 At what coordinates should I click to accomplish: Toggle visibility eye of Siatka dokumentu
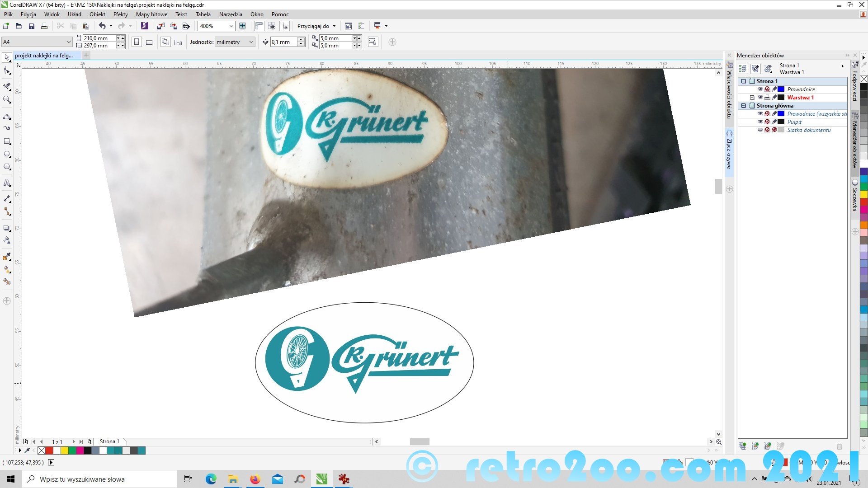[760, 130]
